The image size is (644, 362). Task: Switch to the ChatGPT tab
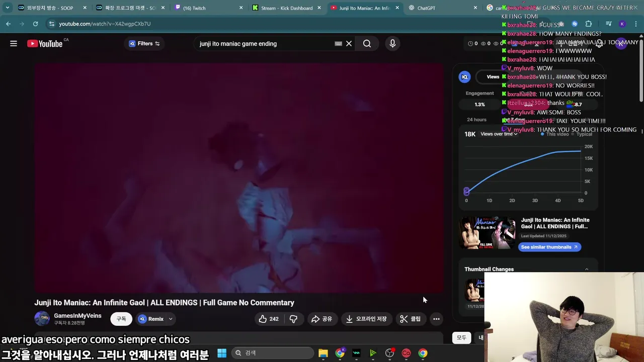443,8
